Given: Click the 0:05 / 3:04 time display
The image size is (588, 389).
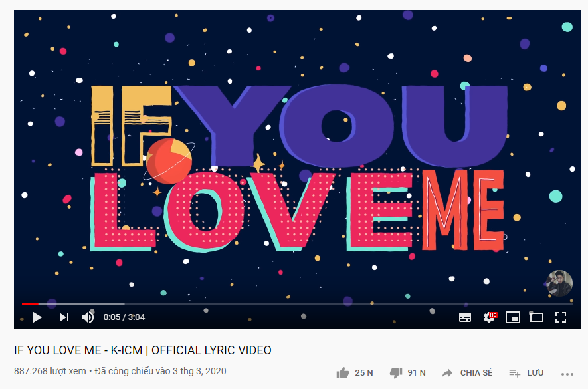Looking at the screenshot, I should [124, 317].
